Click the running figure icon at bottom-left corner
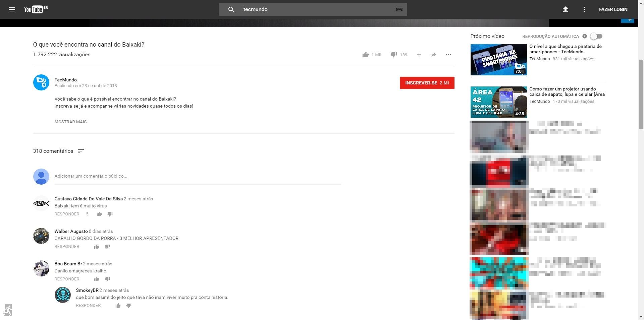Image resolution: width=644 pixels, height=320 pixels. 8,310
